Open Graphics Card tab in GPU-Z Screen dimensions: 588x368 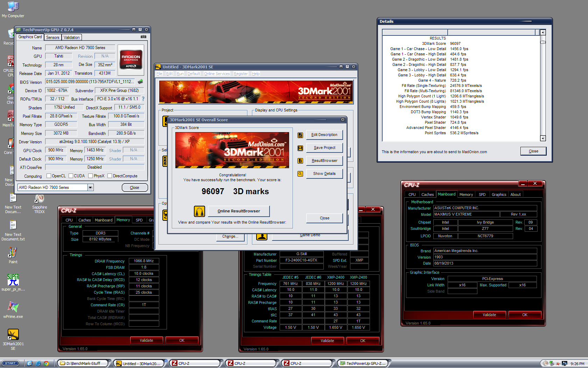tap(30, 37)
